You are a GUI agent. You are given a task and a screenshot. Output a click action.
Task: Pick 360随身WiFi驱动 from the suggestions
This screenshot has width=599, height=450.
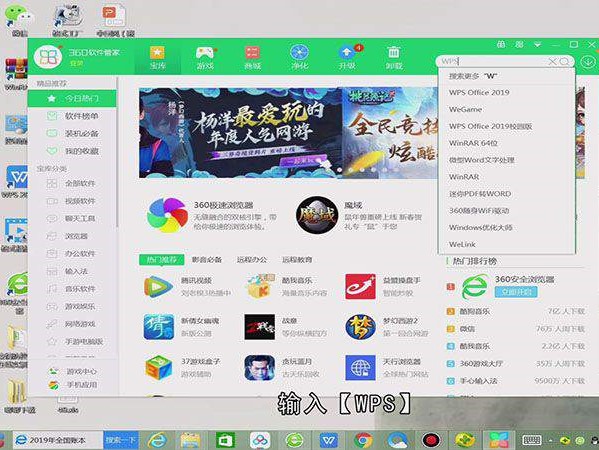click(x=507, y=210)
